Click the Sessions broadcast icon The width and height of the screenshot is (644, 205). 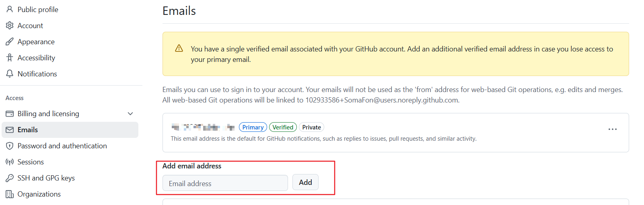(x=10, y=162)
